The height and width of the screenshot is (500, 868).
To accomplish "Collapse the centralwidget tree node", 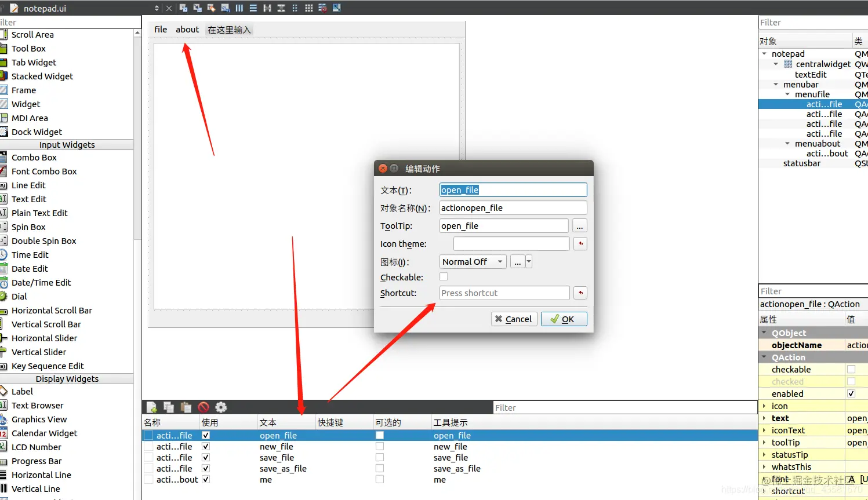I will (x=776, y=64).
